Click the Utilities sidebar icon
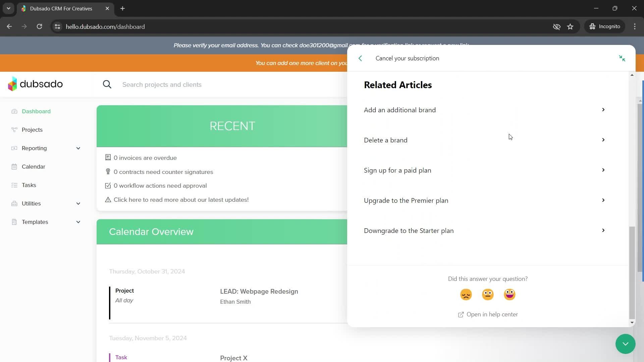The image size is (644, 362). (x=14, y=203)
